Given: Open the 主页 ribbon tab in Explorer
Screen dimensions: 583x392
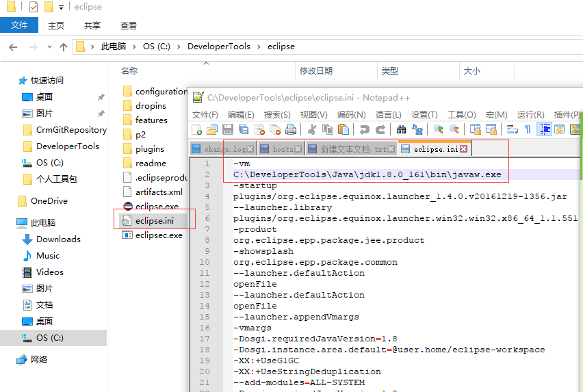Looking at the screenshot, I should tap(56, 25).
